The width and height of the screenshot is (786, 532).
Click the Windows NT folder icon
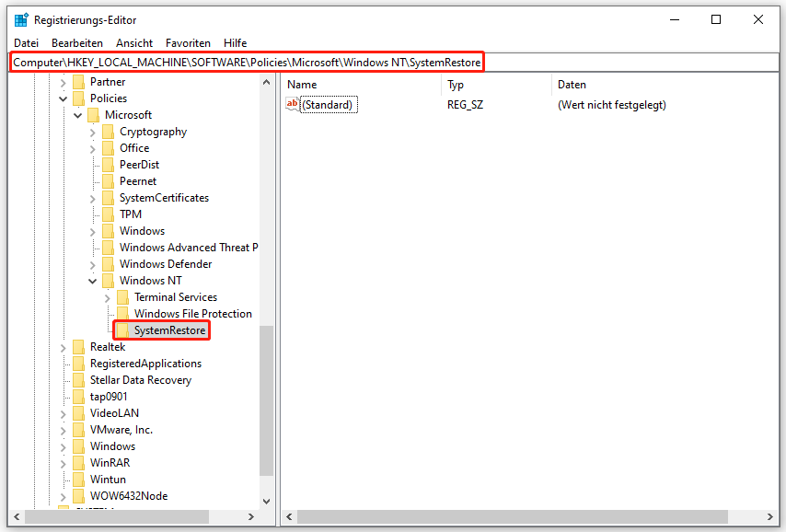[108, 281]
